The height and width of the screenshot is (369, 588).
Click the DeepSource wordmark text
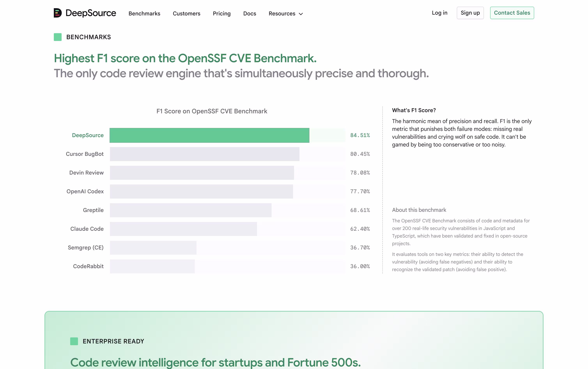91,13
